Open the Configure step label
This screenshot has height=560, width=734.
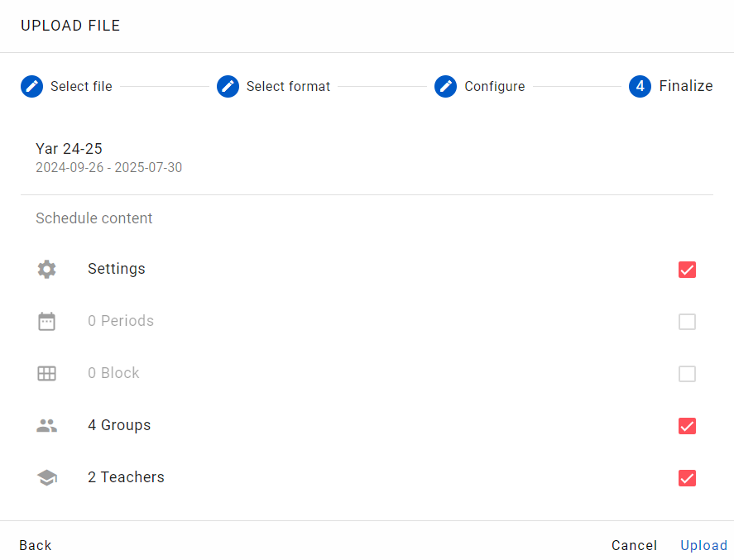[495, 87]
